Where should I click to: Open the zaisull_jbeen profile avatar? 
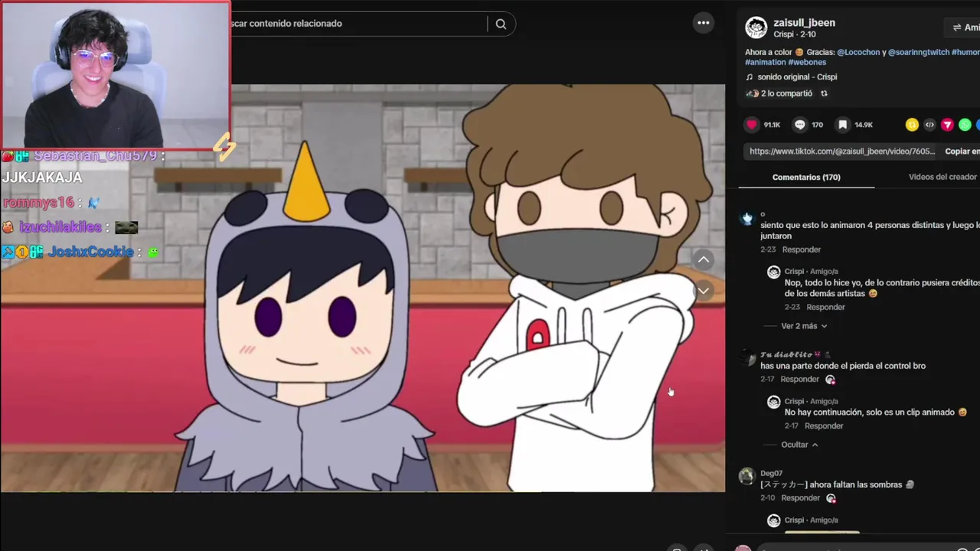click(756, 28)
